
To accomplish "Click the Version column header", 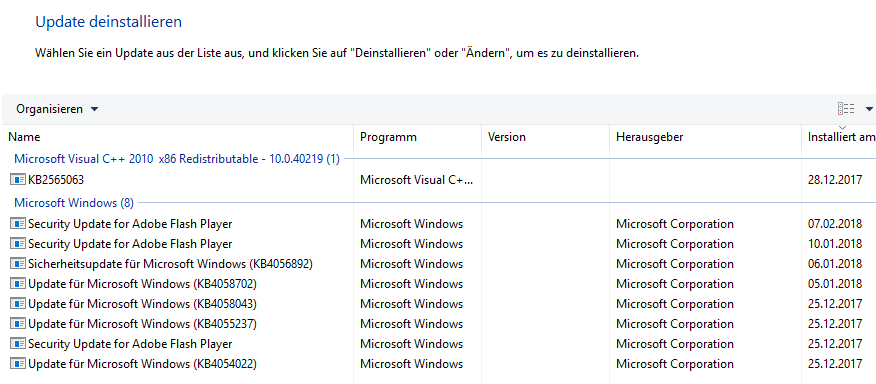I will 545,137.
